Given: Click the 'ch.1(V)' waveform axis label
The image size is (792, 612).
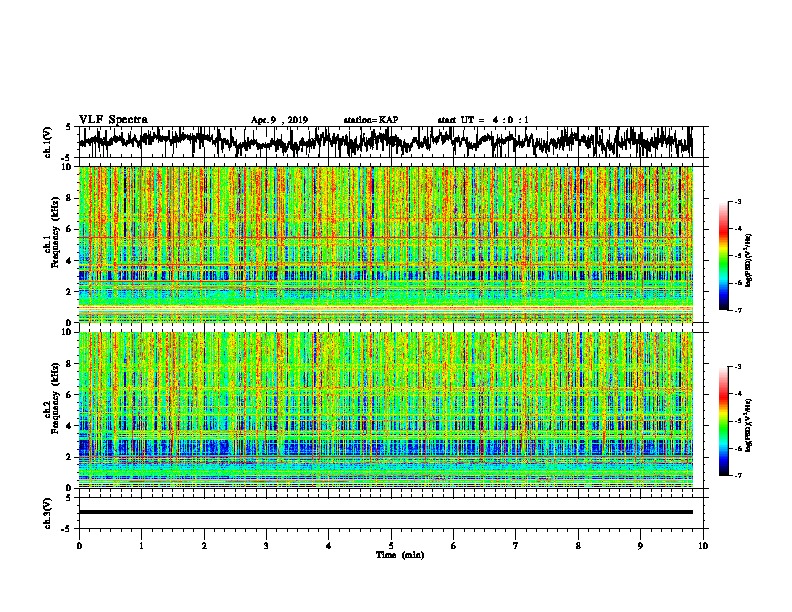Looking at the screenshot, I should pos(48,142).
